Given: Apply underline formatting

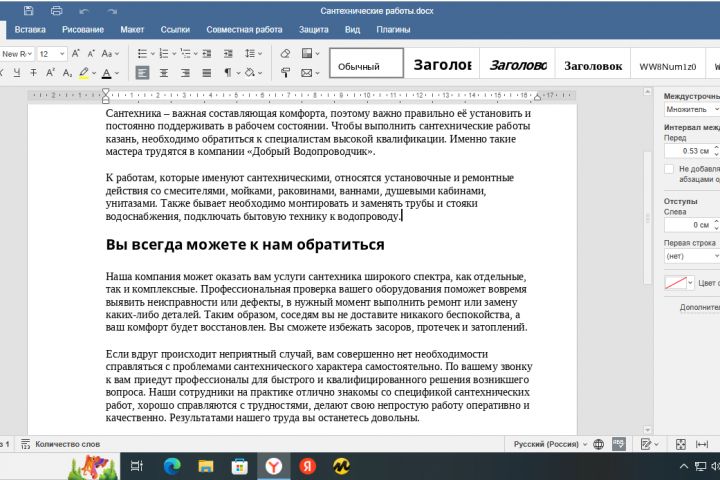Looking at the screenshot, I should click(x=17, y=73).
